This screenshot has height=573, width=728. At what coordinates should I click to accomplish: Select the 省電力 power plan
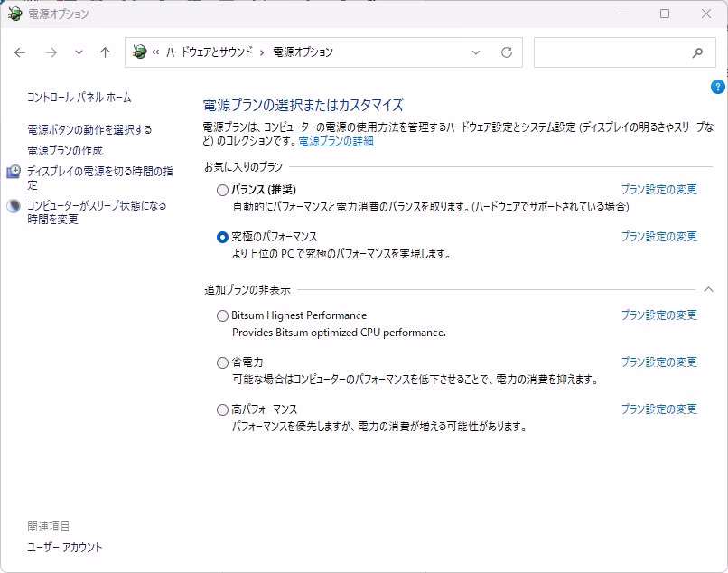(x=223, y=362)
